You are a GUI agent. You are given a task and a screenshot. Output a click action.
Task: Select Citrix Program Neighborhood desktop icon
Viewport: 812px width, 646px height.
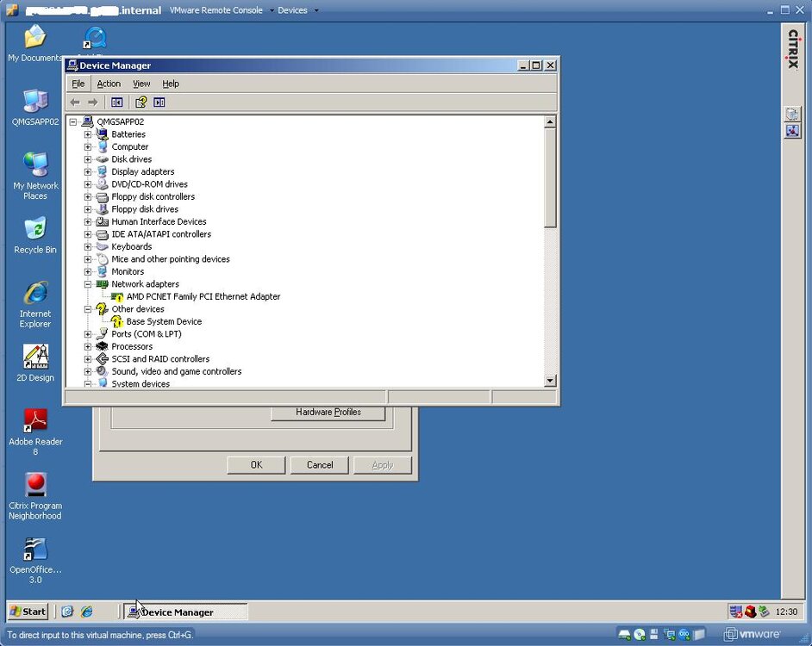[35, 496]
